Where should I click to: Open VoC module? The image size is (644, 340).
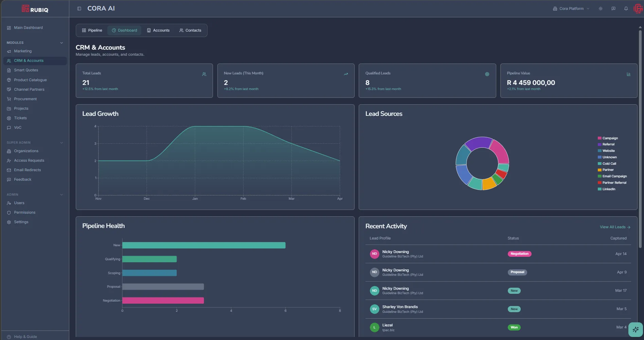(x=17, y=127)
